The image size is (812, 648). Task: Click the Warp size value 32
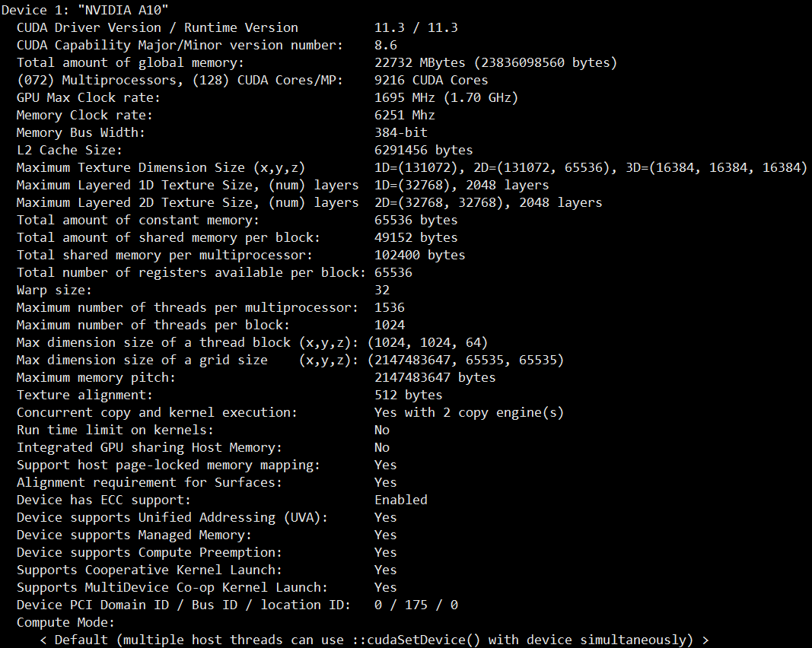click(382, 290)
